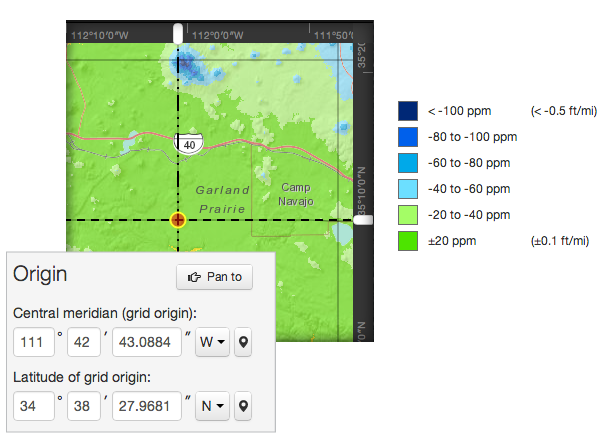Open the N hemisphere dropdown

click(x=212, y=406)
